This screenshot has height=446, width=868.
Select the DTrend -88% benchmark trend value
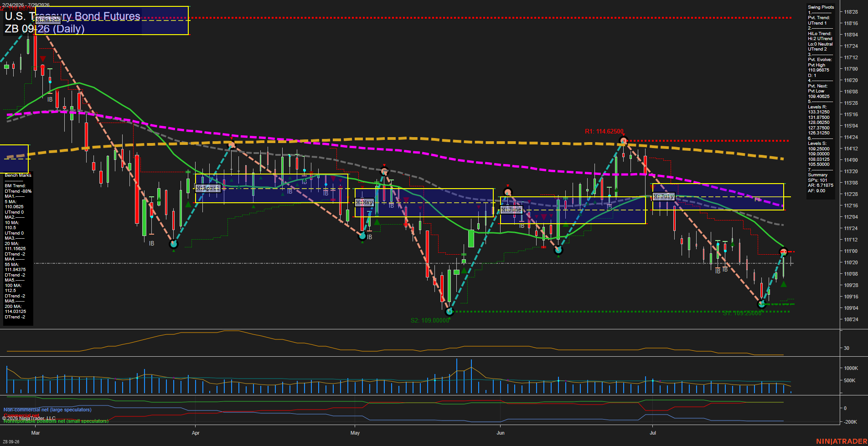pos(18,191)
